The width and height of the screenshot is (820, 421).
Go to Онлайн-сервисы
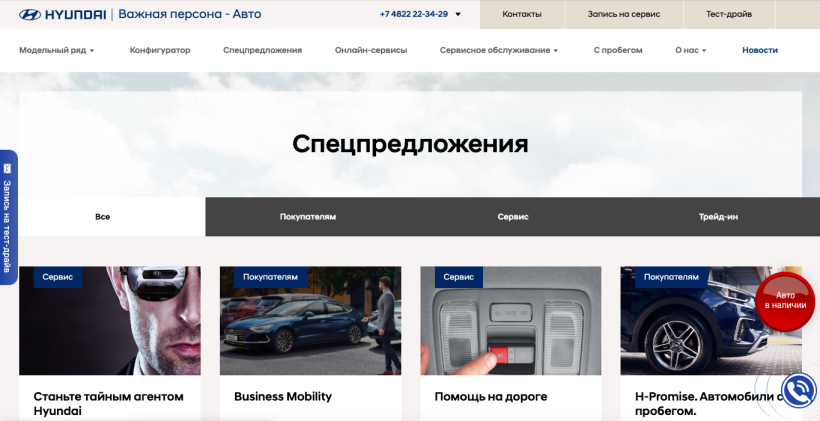tap(371, 50)
